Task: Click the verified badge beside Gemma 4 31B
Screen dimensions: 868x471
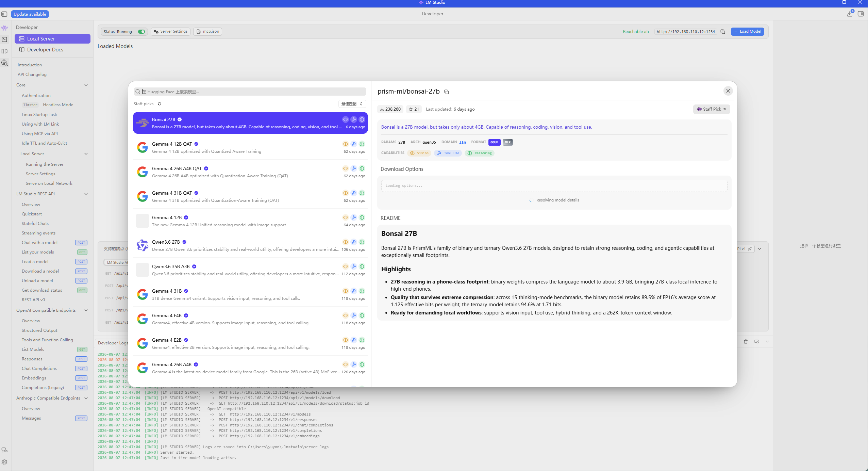Action: (x=186, y=291)
